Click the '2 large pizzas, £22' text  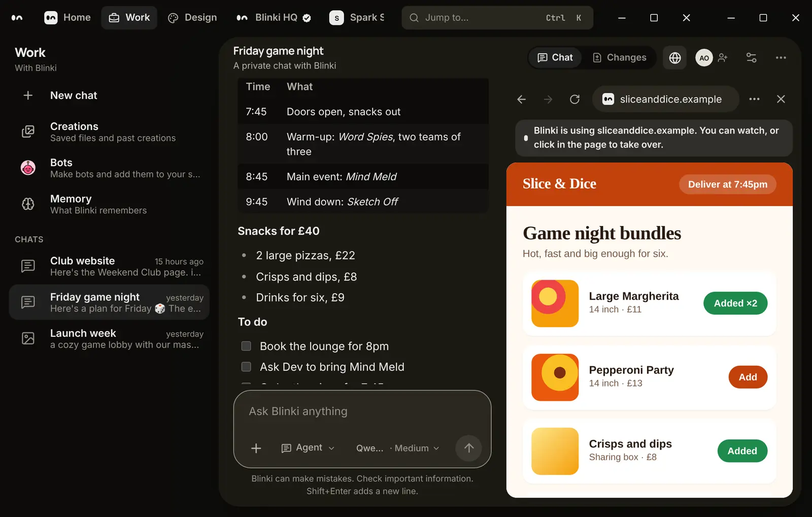(306, 255)
